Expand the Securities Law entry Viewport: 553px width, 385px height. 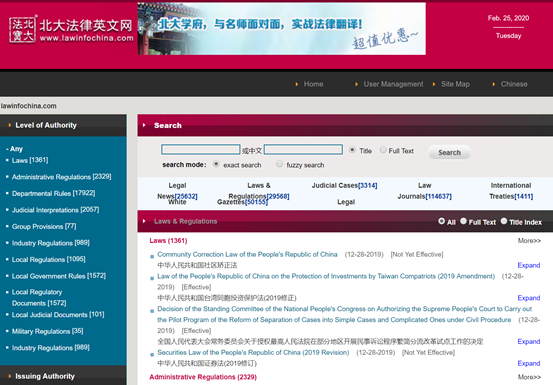click(x=529, y=363)
